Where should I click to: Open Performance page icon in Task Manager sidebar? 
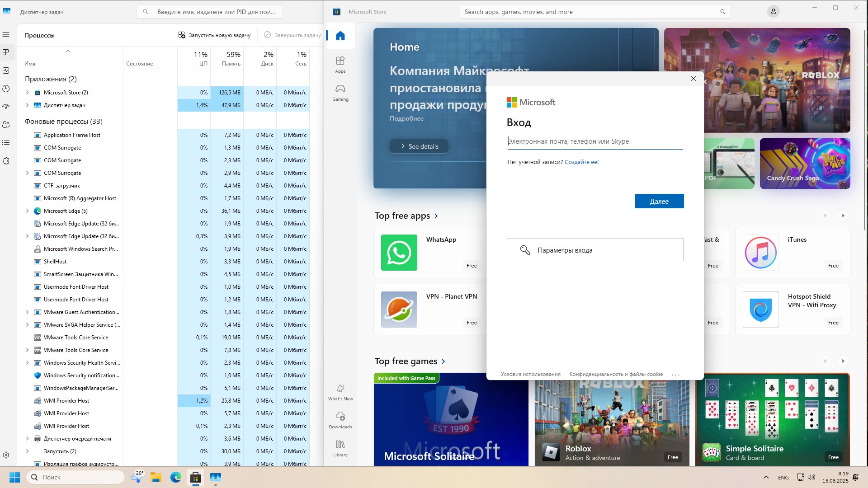pos(6,70)
